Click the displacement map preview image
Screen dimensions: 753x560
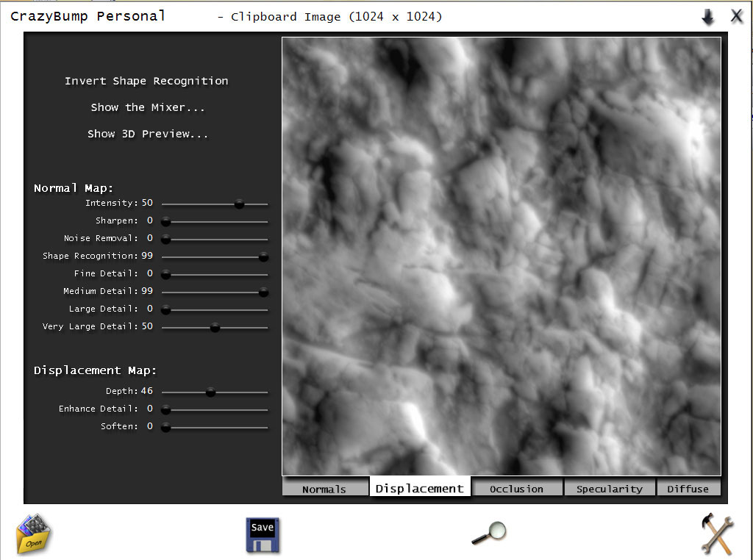click(x=502, y=256)
